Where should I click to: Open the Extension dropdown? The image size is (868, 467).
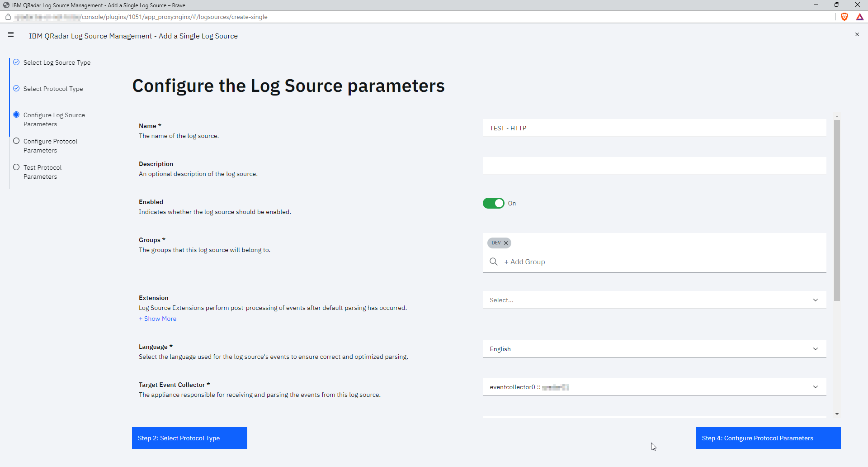[x=654, y=300]
